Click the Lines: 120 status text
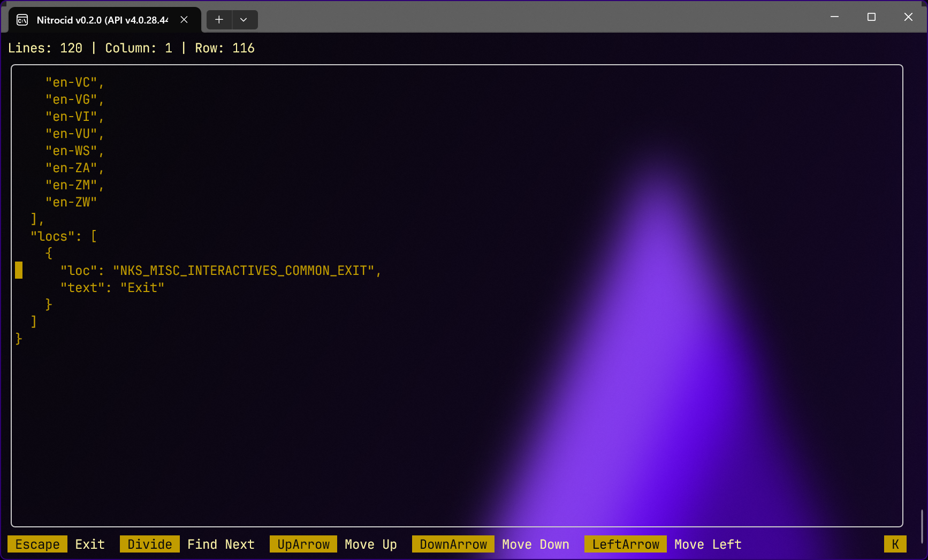928x560 pixels. 45,48
